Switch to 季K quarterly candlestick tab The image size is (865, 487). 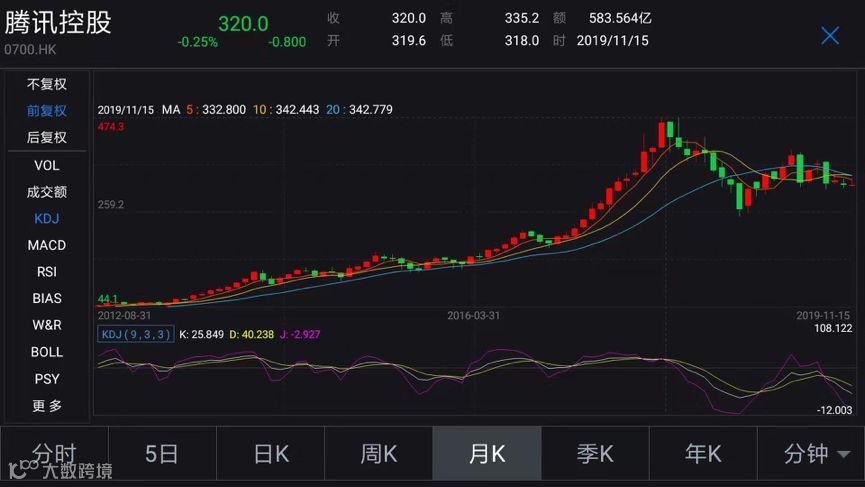point(595,454)
